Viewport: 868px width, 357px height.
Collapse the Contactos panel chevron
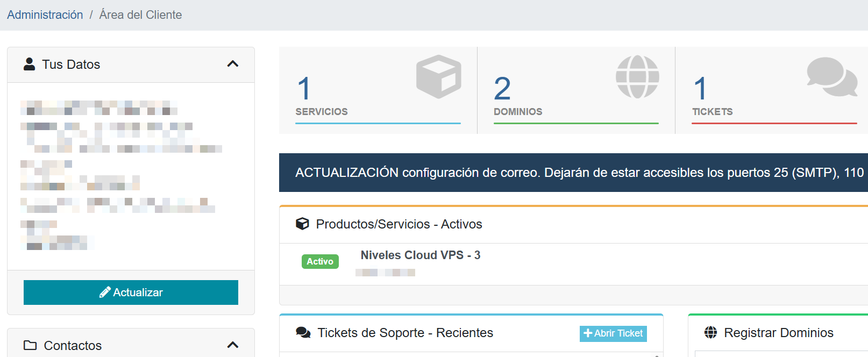pyautogui.click(x=232, y=345)
